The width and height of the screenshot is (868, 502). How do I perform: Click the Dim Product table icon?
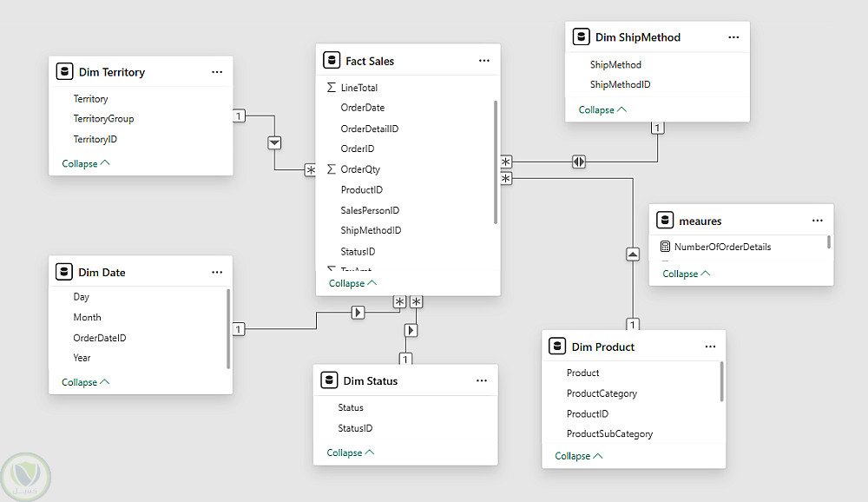click(556, 347)
